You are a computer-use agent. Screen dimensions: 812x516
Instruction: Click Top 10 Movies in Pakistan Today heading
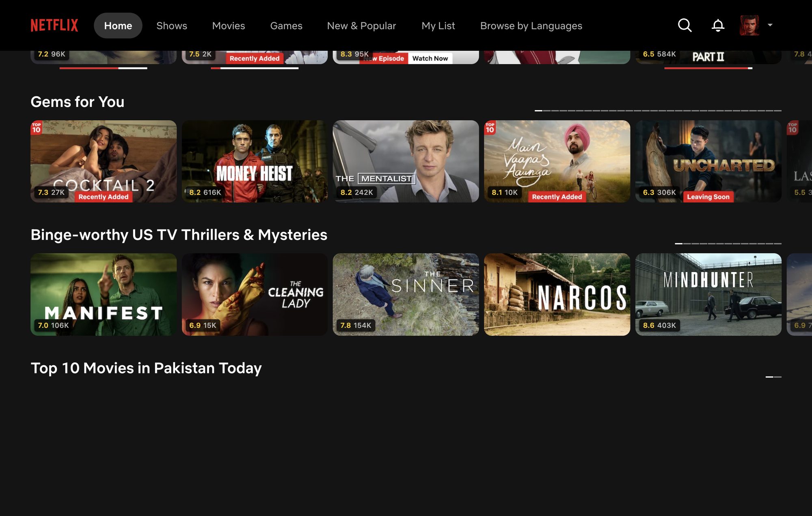tap(146, 368)
